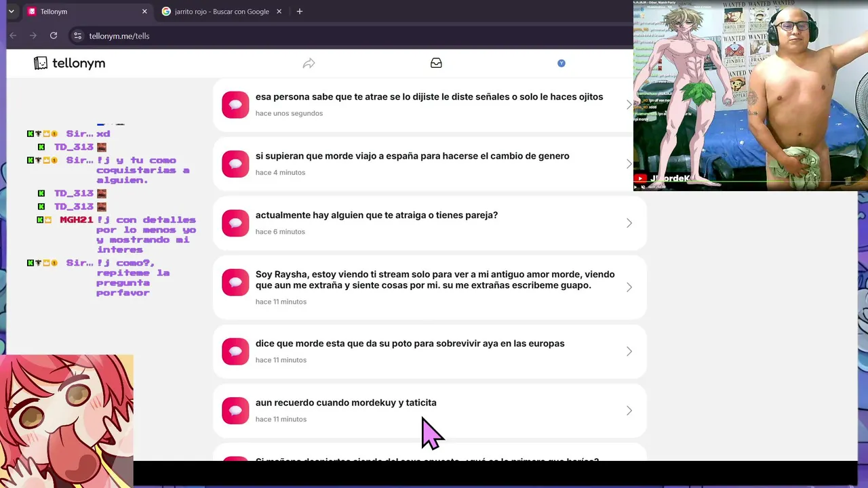868x488 pixels.
Task: Click the browser back arrow
Action: 13,36
